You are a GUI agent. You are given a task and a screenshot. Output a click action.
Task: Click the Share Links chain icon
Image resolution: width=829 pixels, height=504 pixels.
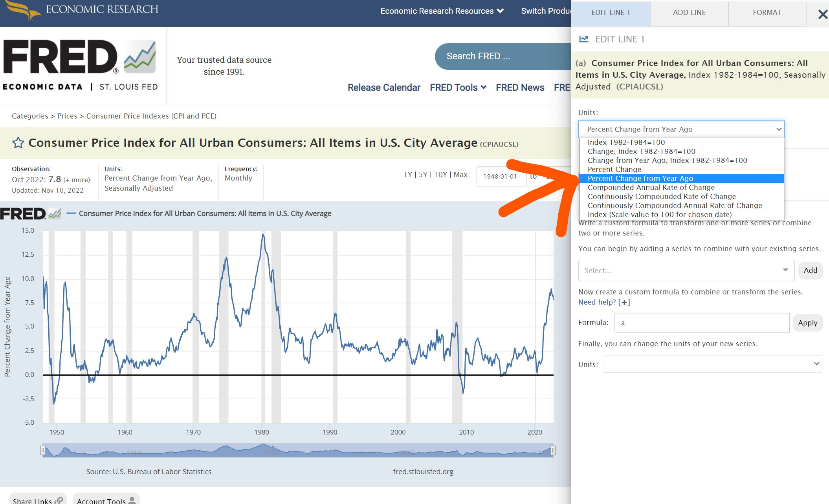point(59,500)
